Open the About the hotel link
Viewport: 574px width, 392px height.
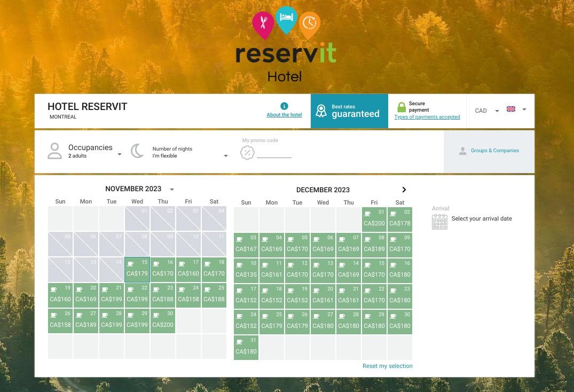pyautogui.click(x=284, y=115)
